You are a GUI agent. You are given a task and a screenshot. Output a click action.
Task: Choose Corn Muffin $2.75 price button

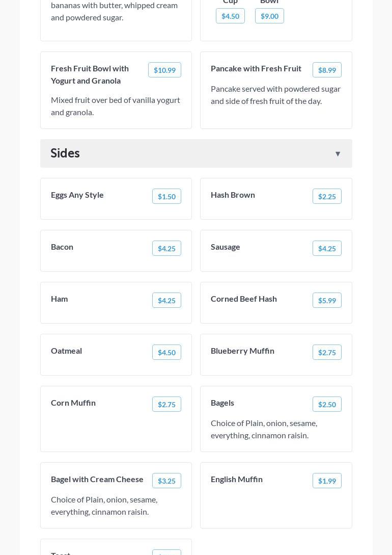coord(166,405)
